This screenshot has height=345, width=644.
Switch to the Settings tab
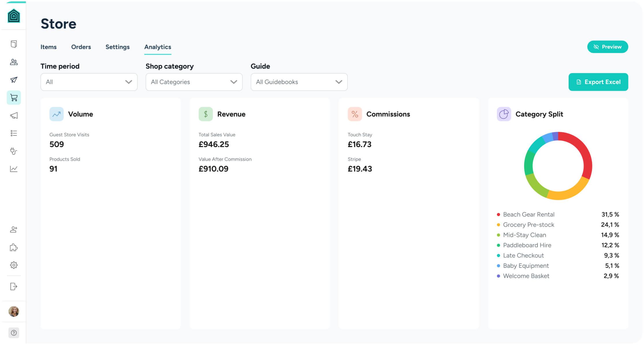point(118,47)
